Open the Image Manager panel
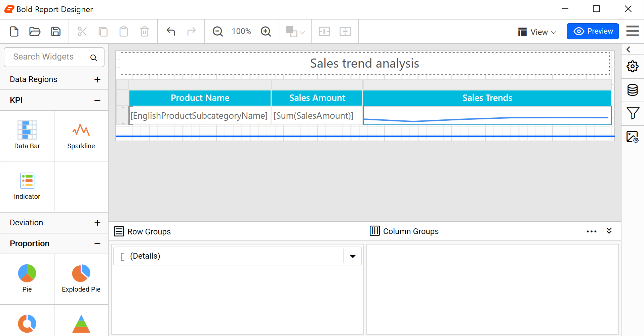This screenshot has width=644, height=336. (x=633, y=137)
